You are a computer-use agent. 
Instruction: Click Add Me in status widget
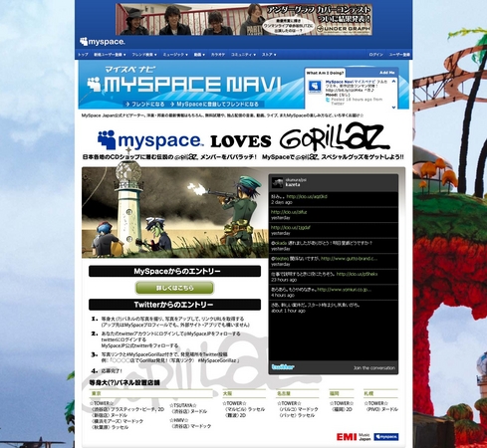pos(386,73)
